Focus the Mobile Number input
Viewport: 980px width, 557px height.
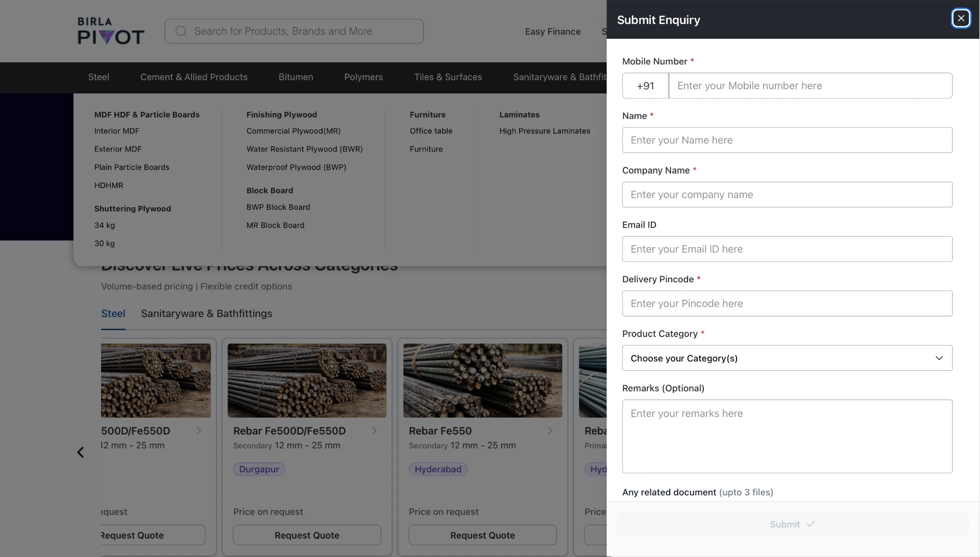point(811,86)
